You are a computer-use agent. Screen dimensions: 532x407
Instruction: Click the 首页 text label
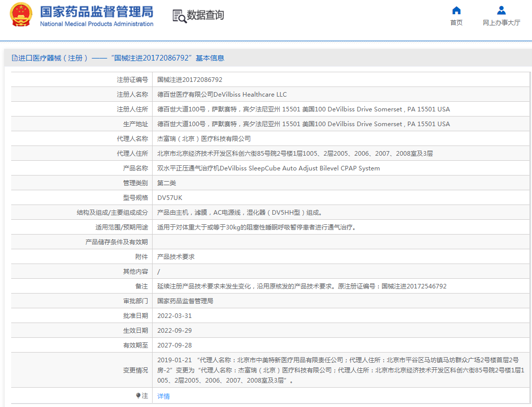pyautogui.click(x=456, y=23)
